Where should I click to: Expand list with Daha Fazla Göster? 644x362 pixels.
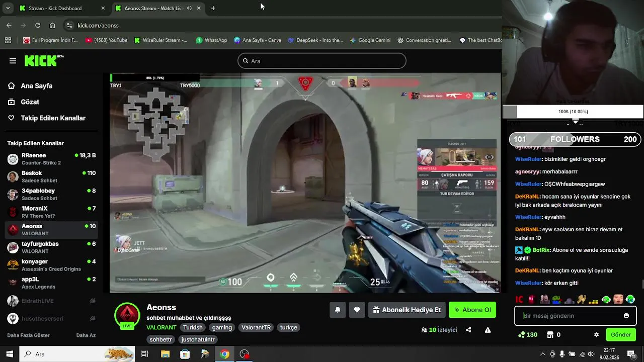[28, 335]
